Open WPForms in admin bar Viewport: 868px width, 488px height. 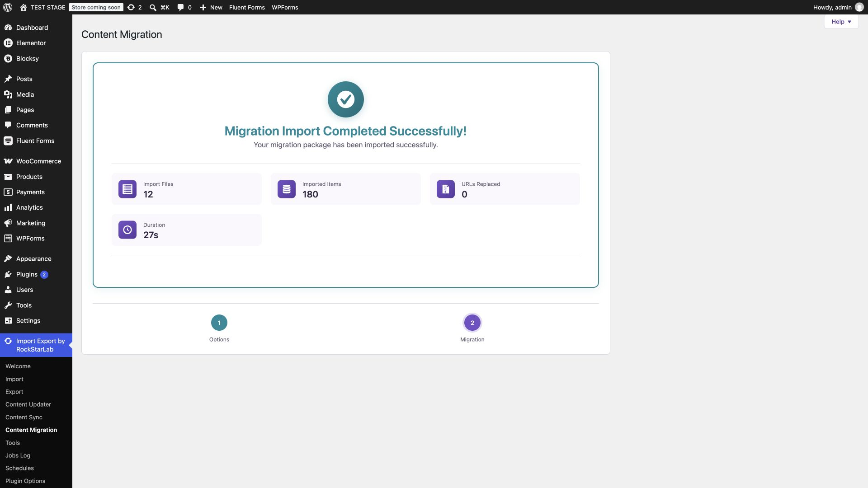click(x=285, y=7)
